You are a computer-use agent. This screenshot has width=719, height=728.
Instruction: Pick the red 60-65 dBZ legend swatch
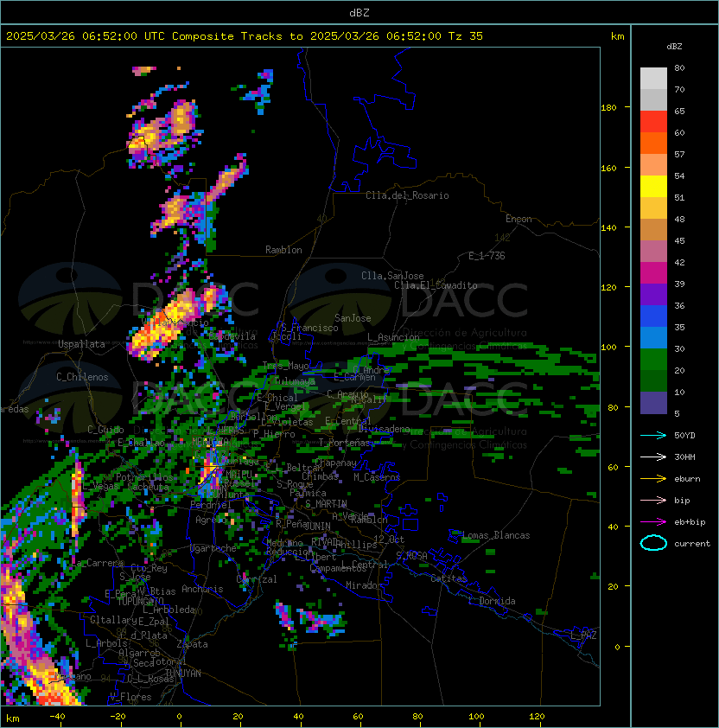click(x=653, y=122)
